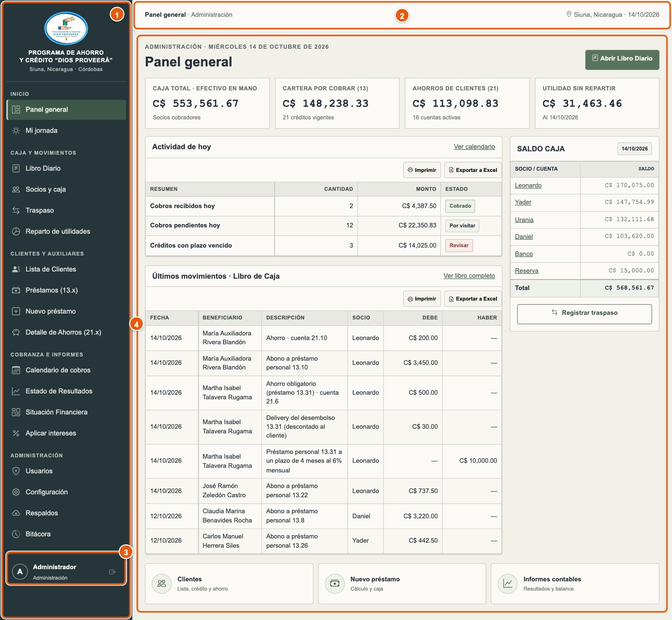Click the Panel general sidebar icon
Image resolution: width=672 pixels, height=620 pixels.
pyautogui.click(x=16, y=110)
